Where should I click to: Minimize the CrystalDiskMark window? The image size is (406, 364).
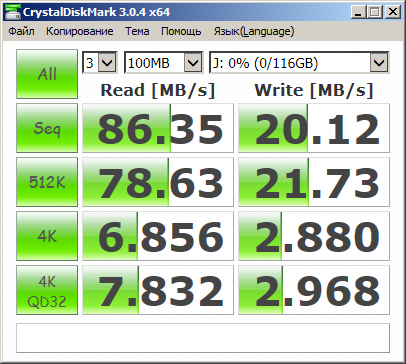[359, 12]
